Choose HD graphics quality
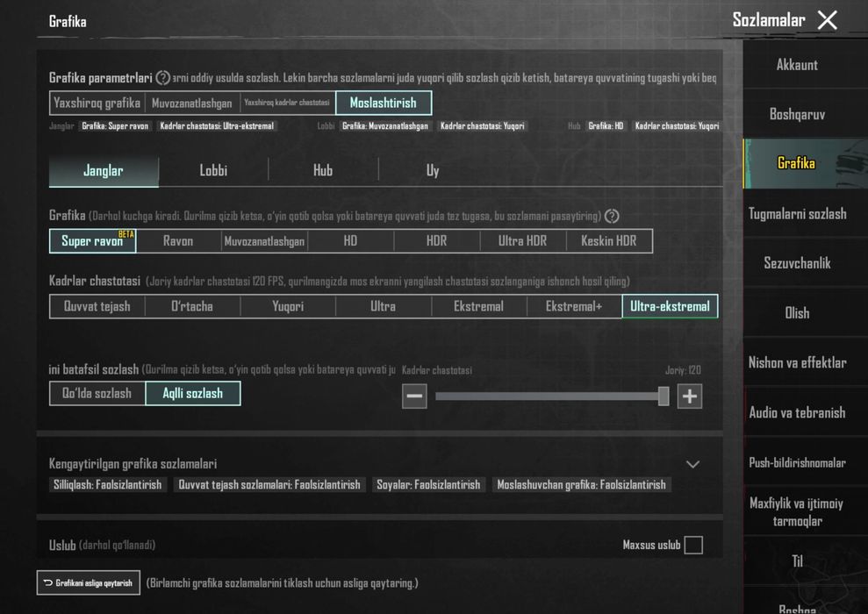 point(350,241)
